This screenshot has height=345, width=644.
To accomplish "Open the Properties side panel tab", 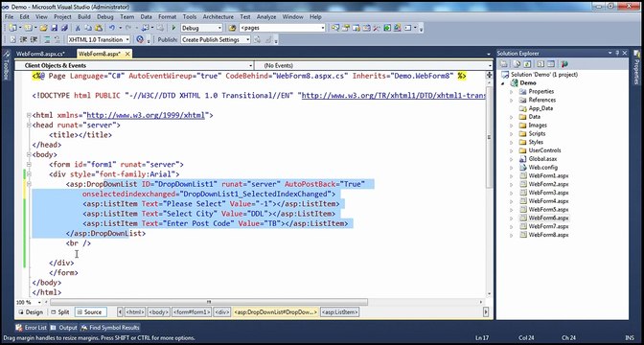I will point(637,66).
